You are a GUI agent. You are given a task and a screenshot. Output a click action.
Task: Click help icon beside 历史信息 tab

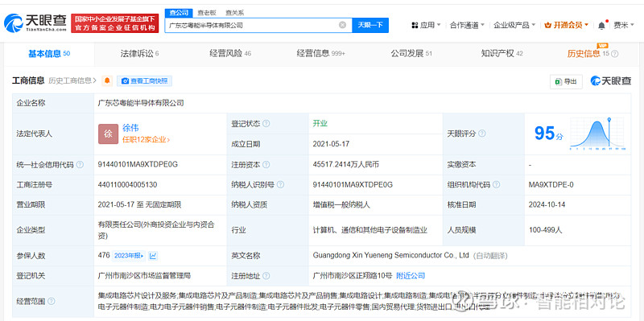[x=614, y=54]
